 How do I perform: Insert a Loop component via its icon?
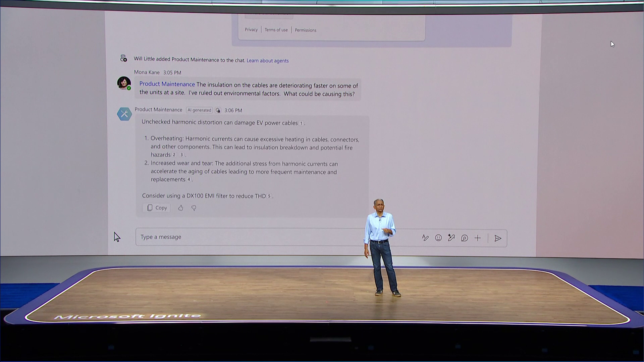pyautogui.click(x=465, y=238)
